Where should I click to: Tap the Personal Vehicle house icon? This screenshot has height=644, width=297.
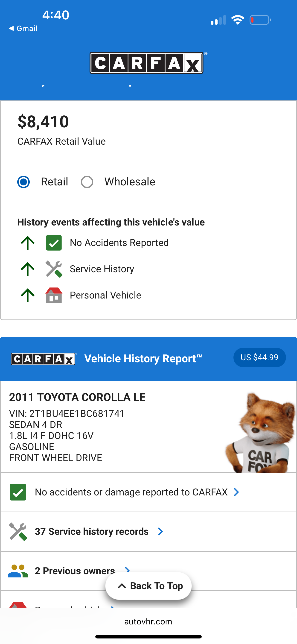[x=54, y=295]
